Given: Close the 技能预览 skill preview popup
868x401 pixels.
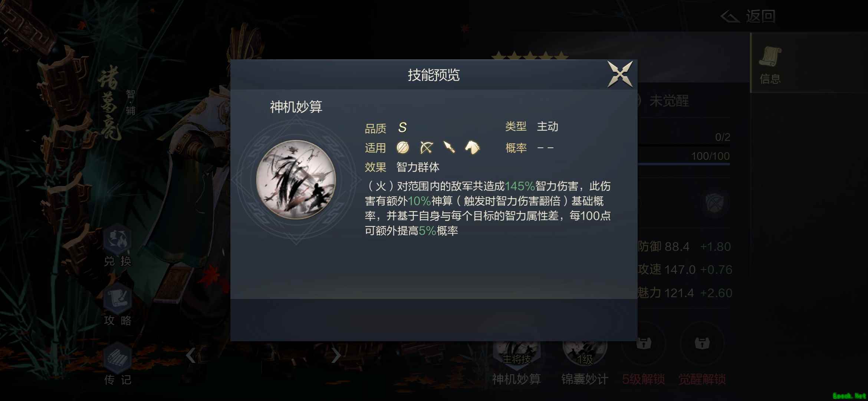Looking at the screenshot, I should [x=620, y=74].
